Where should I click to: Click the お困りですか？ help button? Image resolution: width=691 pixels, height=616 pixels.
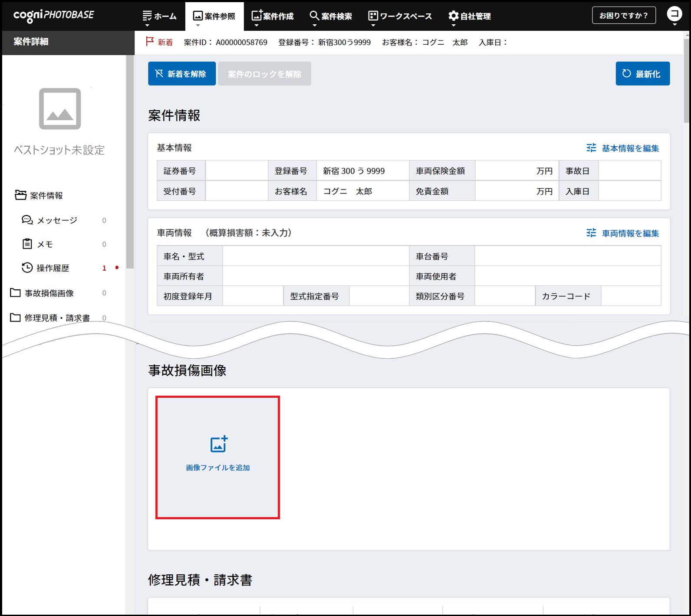coord(624,16)
